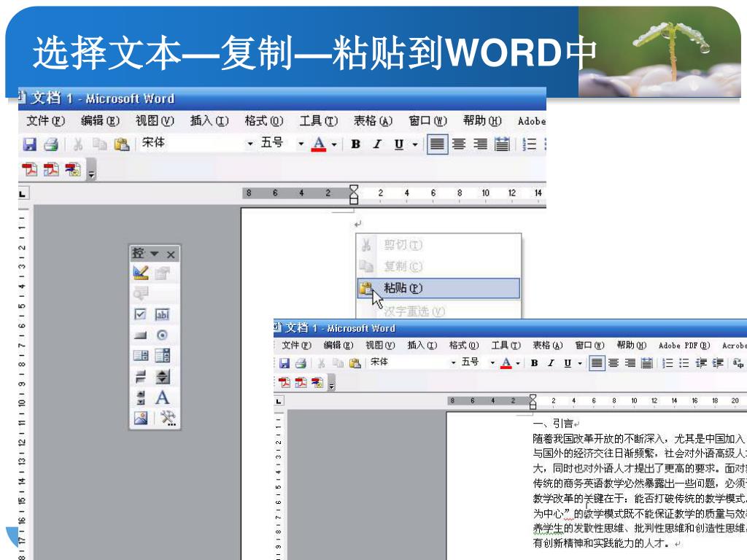Open font name dropdown arrow in front window

tap(453, 363)
